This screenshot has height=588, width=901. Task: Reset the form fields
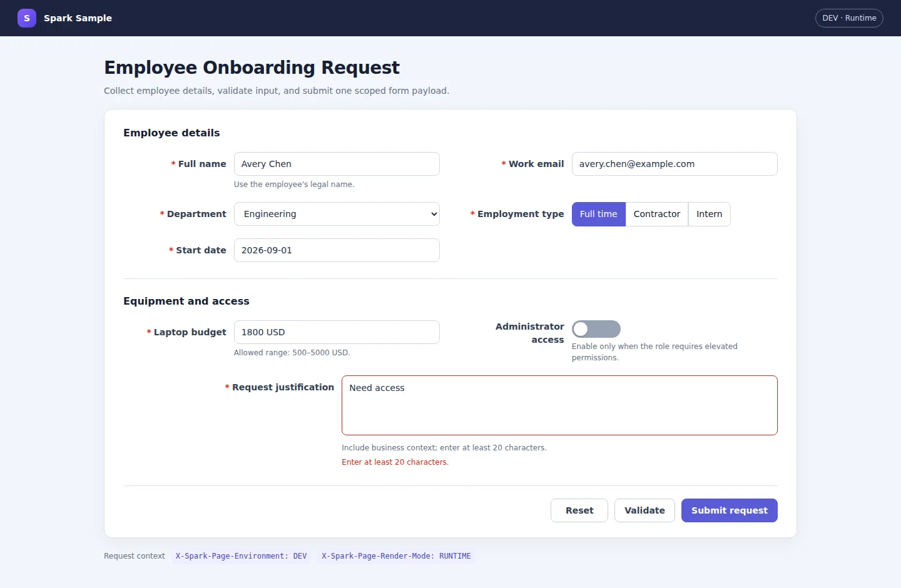tap(579, 510)
